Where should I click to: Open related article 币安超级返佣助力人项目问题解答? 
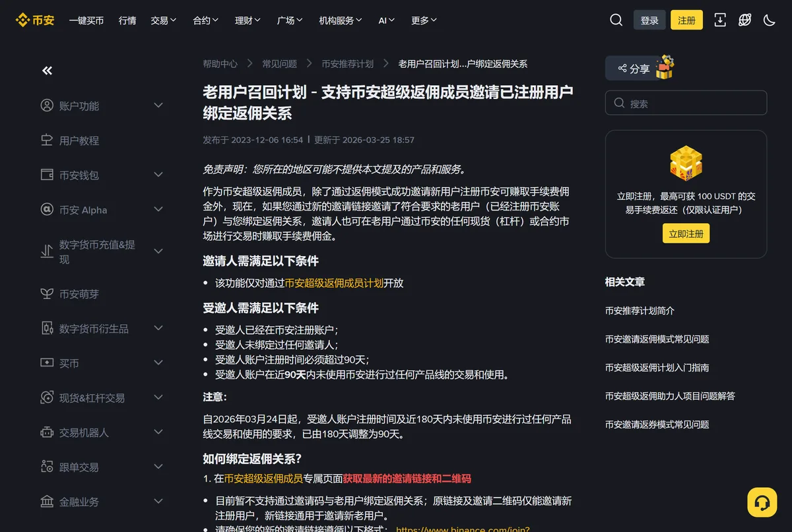click(x=670, y=396)
